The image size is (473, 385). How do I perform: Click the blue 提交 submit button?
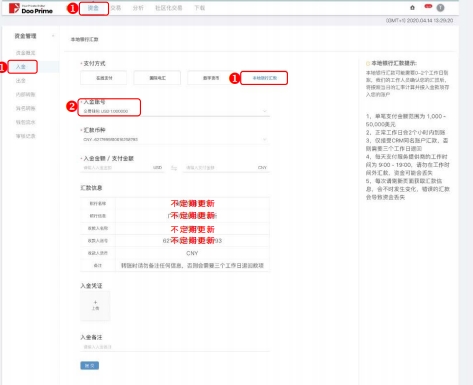point(90,366)
